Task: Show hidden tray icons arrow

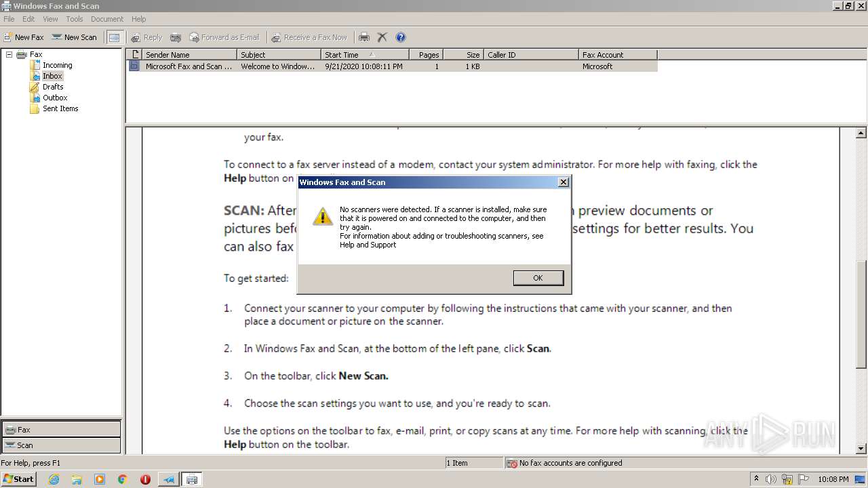Action: tap(756, 479)
